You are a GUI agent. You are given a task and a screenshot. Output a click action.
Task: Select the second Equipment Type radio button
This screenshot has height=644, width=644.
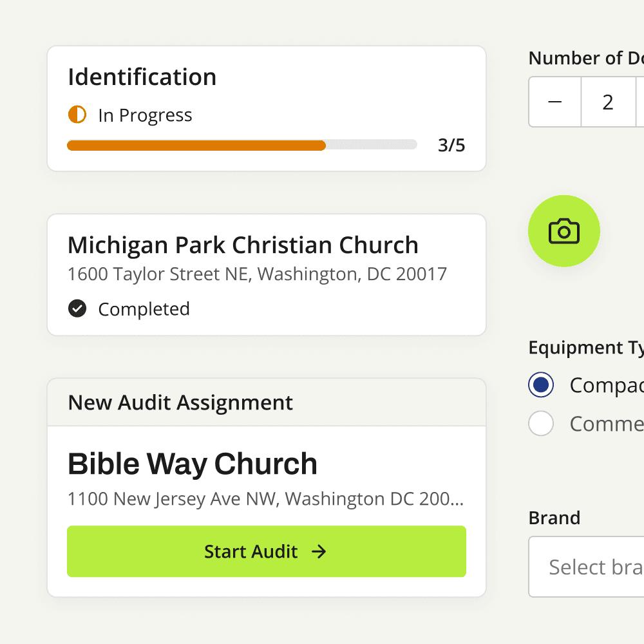coord(541,424)
